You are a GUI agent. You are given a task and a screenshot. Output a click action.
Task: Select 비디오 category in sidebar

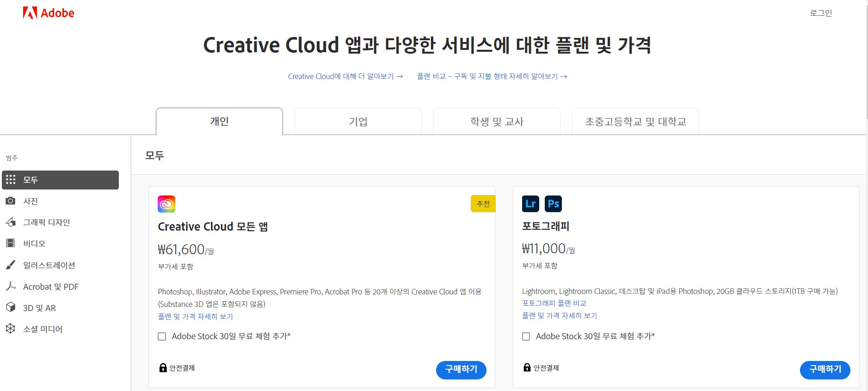(x=60, y=244)
